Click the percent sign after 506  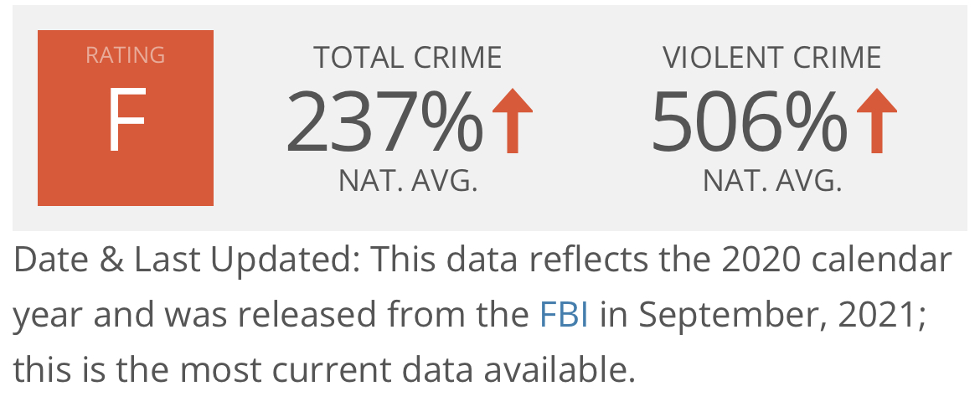[x=817, y=121]
